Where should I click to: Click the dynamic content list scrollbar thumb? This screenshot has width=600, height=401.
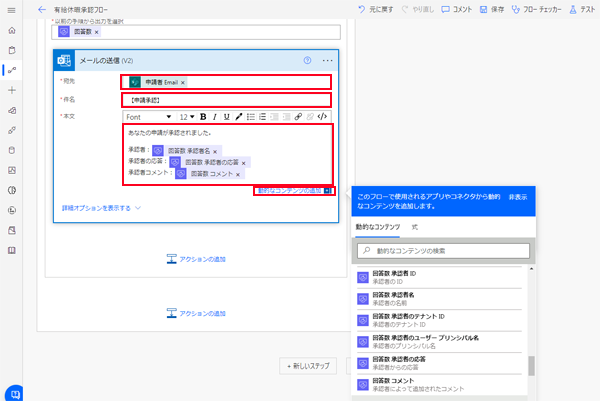[531, 366]
